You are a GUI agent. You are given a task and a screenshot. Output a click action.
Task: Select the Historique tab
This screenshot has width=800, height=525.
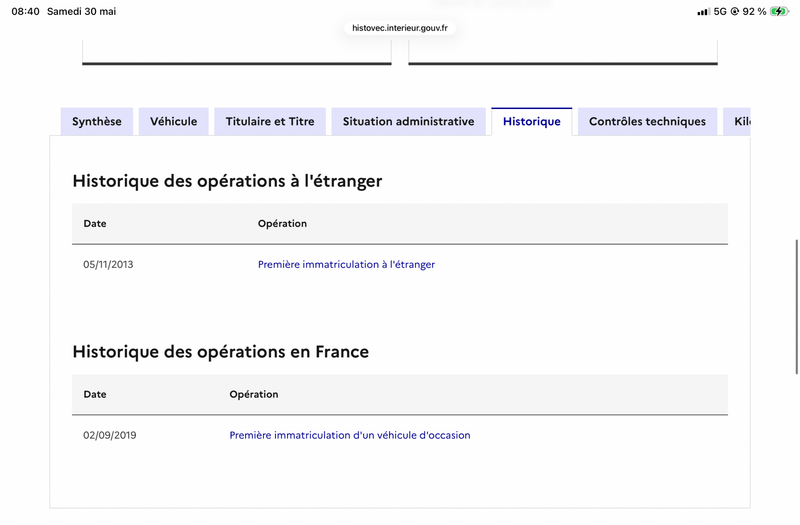tap(532, 121)
